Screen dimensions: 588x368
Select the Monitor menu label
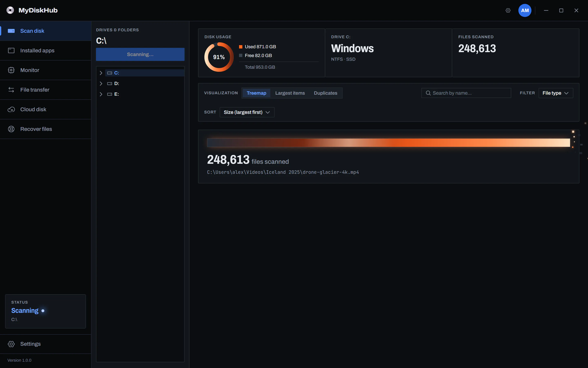pos(30,70)
